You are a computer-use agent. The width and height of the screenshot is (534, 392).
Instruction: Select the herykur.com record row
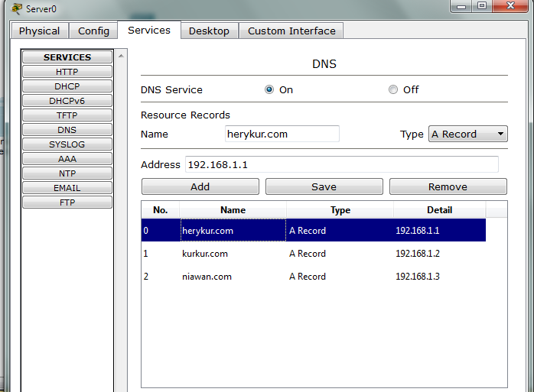[x=314, y=230]
